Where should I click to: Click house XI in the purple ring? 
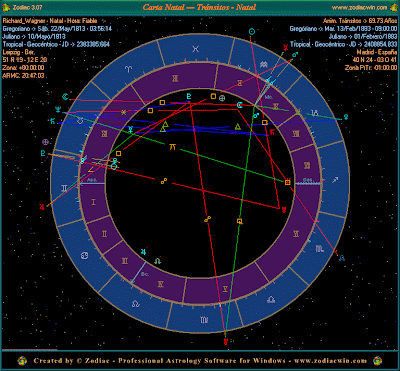[175, 79]
